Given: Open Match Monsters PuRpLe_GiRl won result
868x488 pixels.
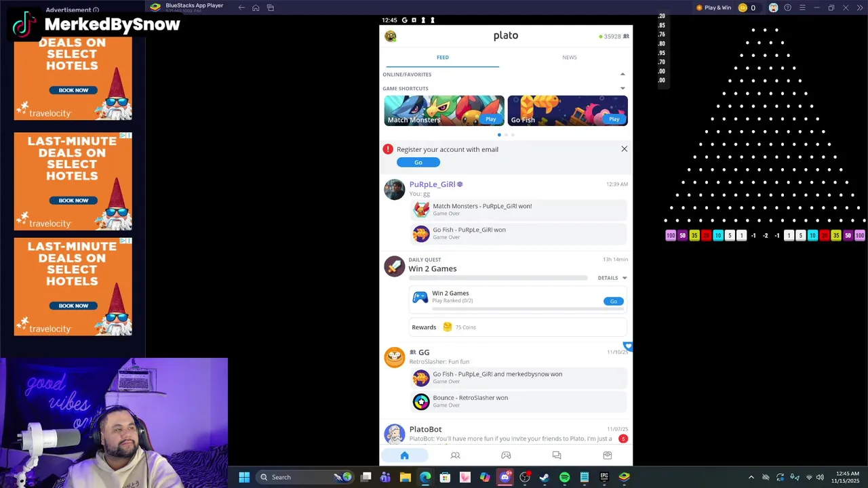Looking at the screenshot, I should (x=519, y=209).
